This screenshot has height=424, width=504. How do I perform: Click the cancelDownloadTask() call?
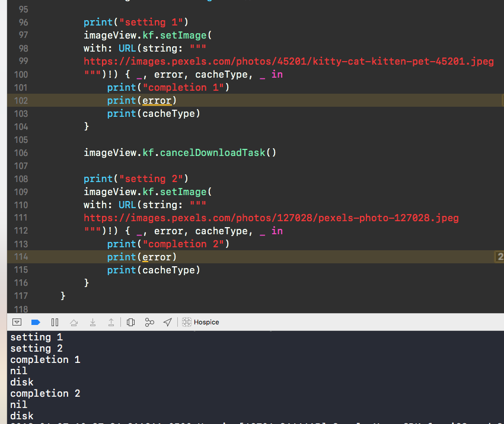click(x=218, y=152)
